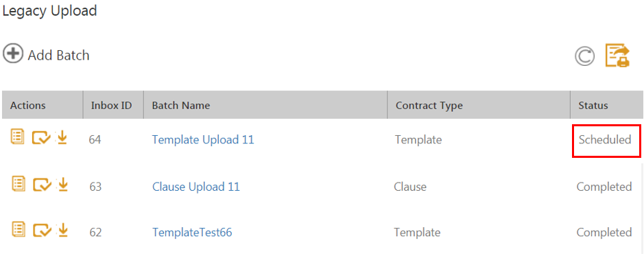View details icon for Template Upload 11
This screenshot has height=256, width=644.
18,137
